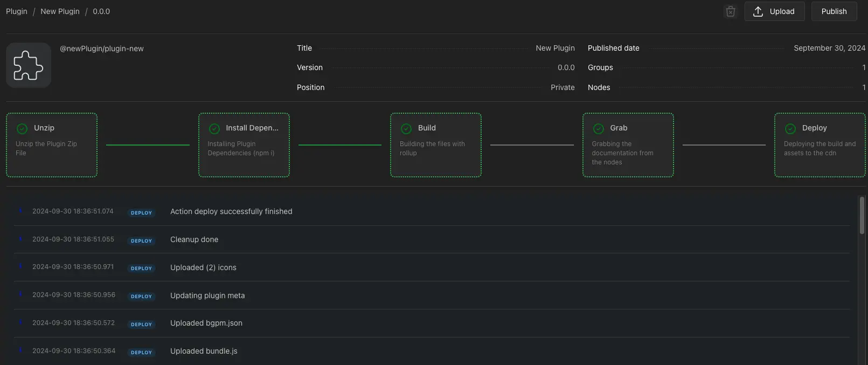Select the Build pipeline step card

(435, 145)
